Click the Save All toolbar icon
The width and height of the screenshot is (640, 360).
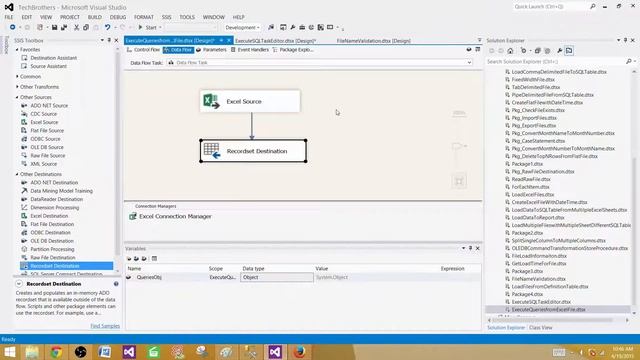pyautogui.click(x=64, y=27)
